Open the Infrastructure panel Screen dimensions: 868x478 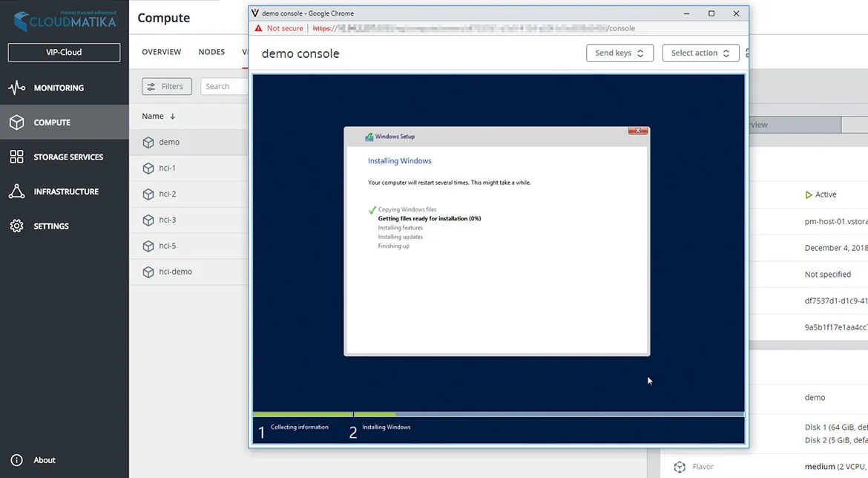65,191
